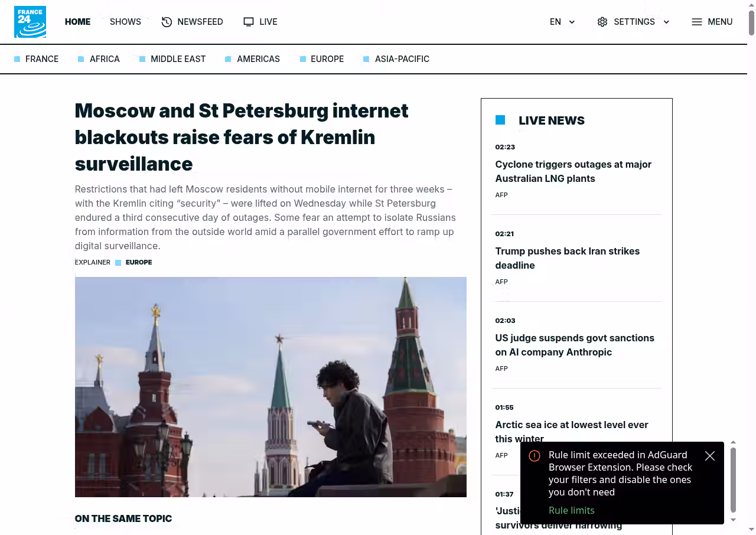Expand the Settings dropdown chevron
The width and height of the screenshot is (756, 535).
tap(666, 22)
